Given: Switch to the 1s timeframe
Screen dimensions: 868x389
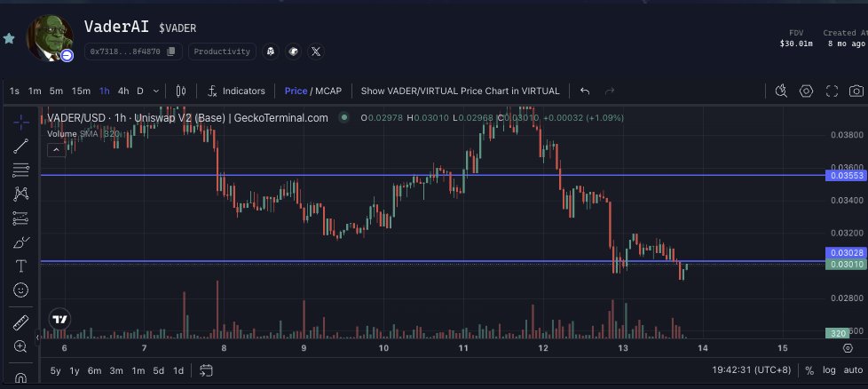Looking at the screenshot, I should coord(14,91).
